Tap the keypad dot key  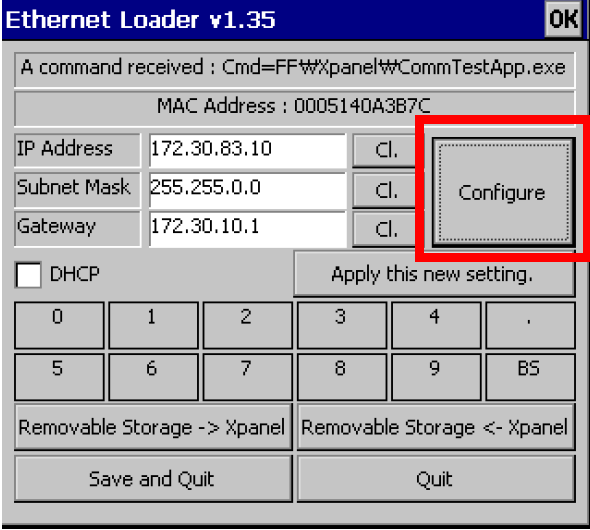(x=530, y=325)
